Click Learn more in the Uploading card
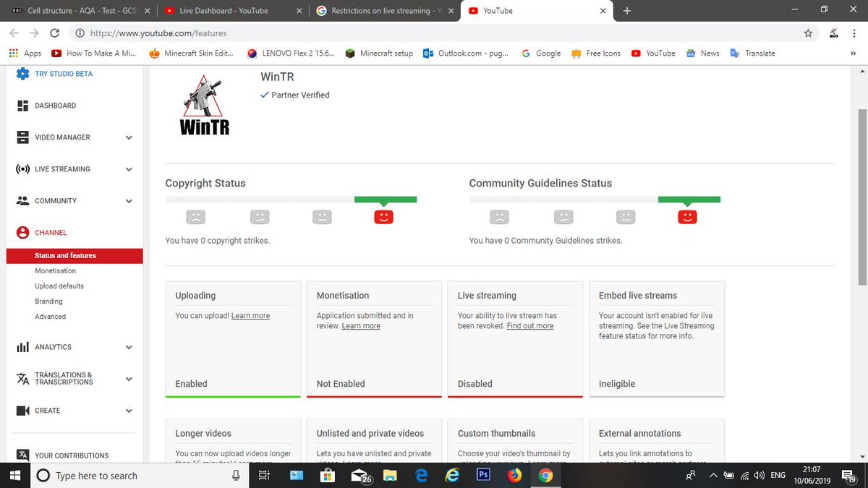Screen dimensions: 868x488 [250, 316]
